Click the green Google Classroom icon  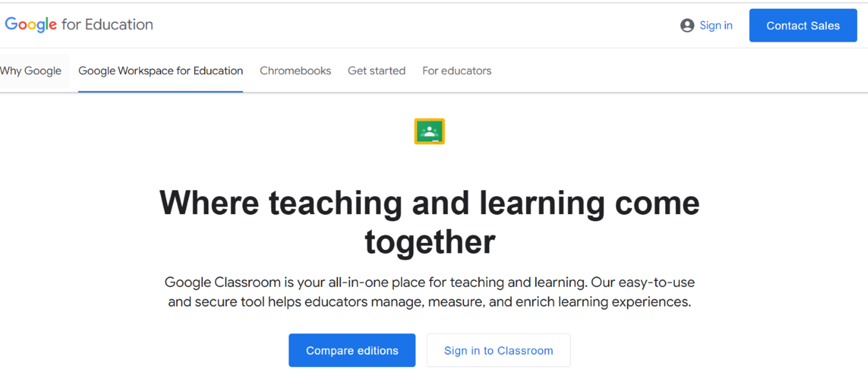[x=429, y=131]
